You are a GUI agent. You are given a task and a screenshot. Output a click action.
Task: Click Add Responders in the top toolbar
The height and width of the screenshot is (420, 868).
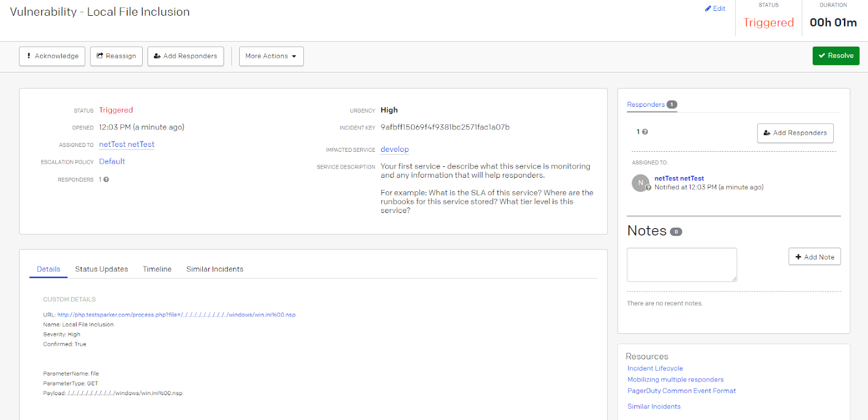point(186,56)
